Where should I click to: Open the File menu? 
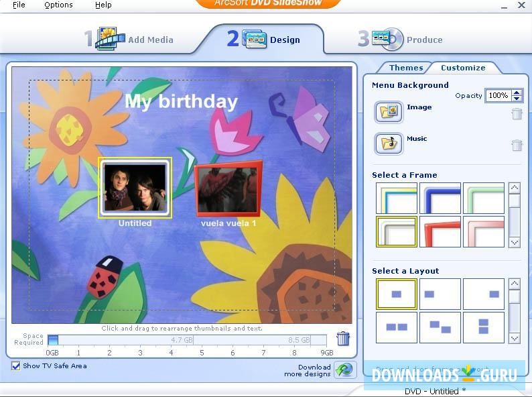19,5
